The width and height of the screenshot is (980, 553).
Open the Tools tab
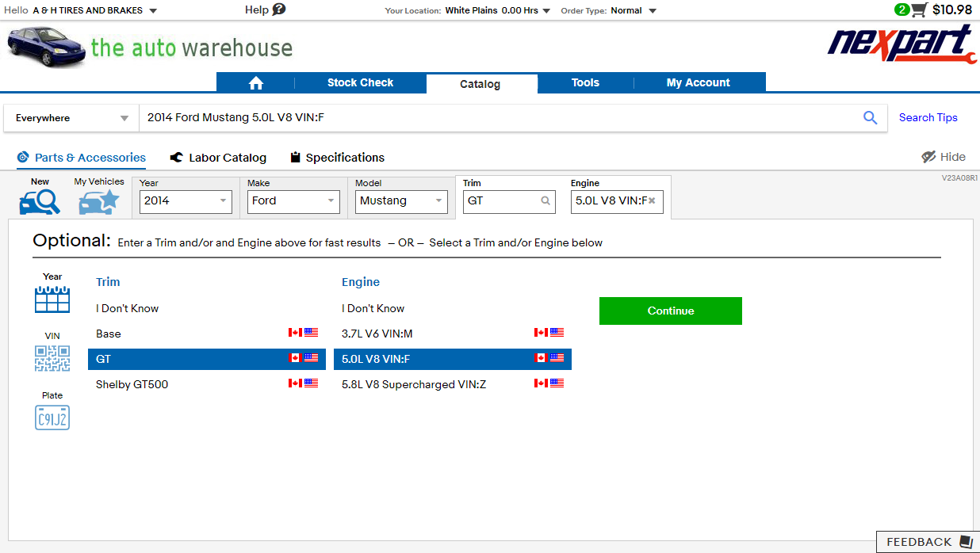[x=585, y=82]
